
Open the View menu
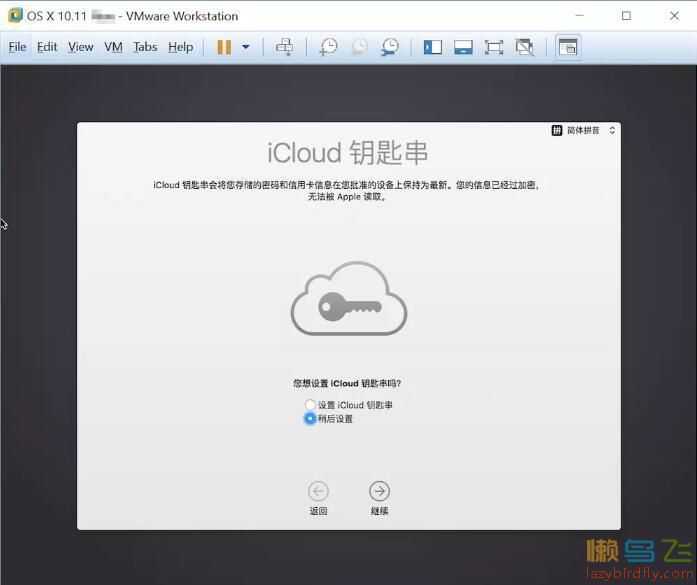[x=80, y=47]
